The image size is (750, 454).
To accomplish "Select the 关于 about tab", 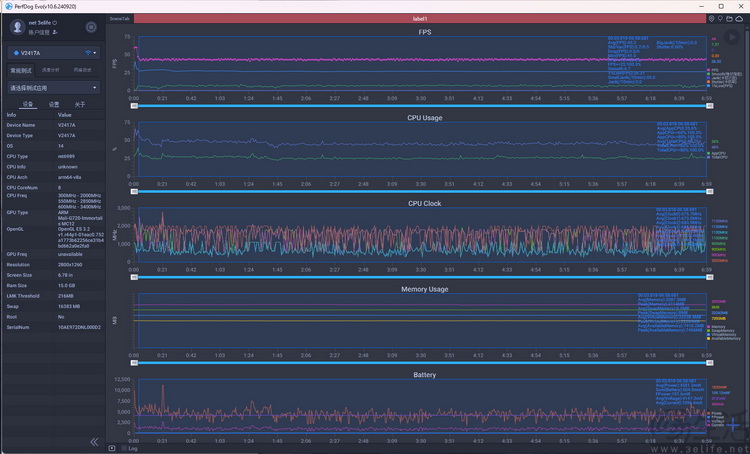I will tap(80, 104).
